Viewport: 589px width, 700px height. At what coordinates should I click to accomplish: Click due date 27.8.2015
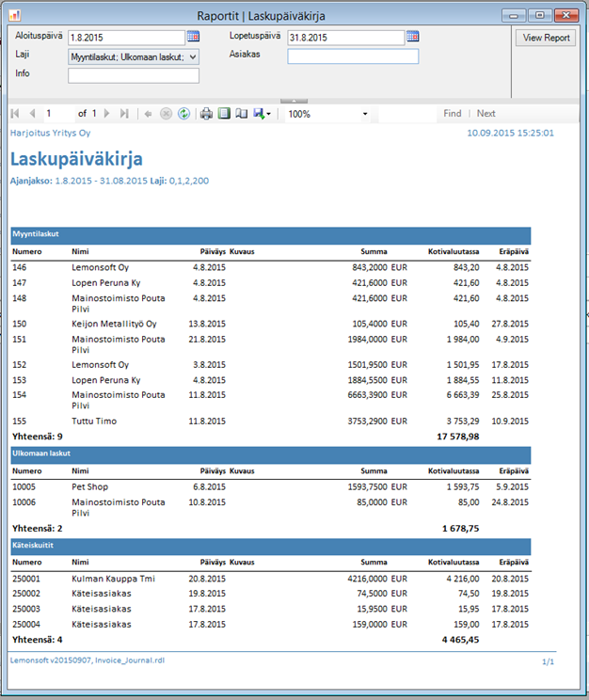(x=510, y=324)
